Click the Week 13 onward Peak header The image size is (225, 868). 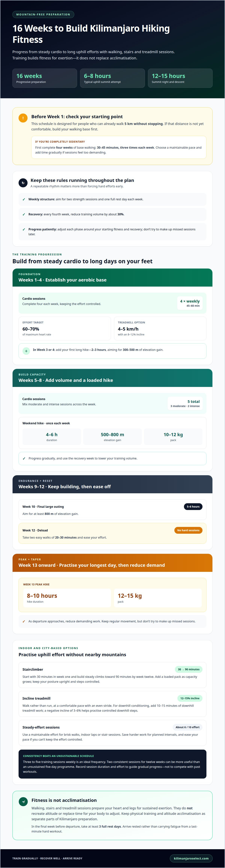(x=112, y=563)
